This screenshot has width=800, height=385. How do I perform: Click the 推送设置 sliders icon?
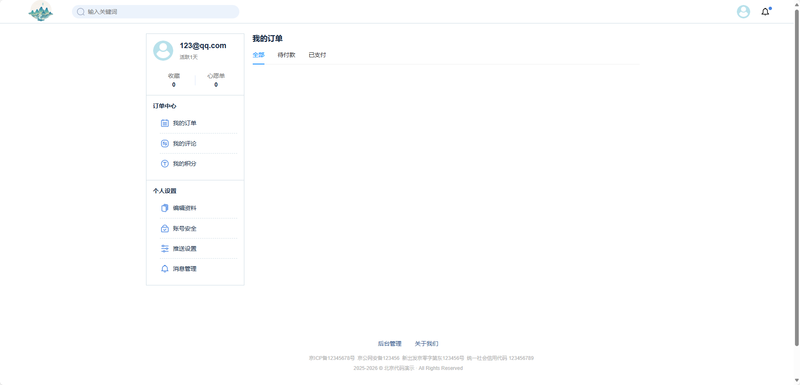(x=165, y=248)
